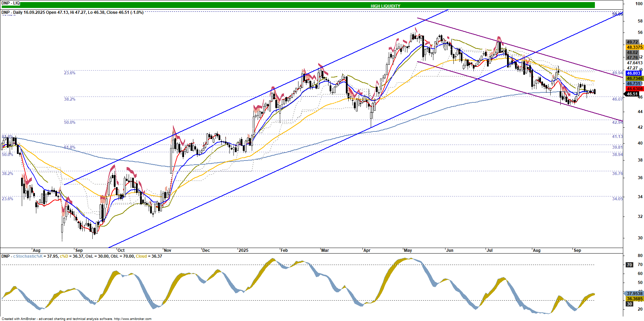Image resolution: width=644 pixels, height=321 pixels.
Task: Click the Stochastic 30 oversold level tag
Action: coord(629,304)
